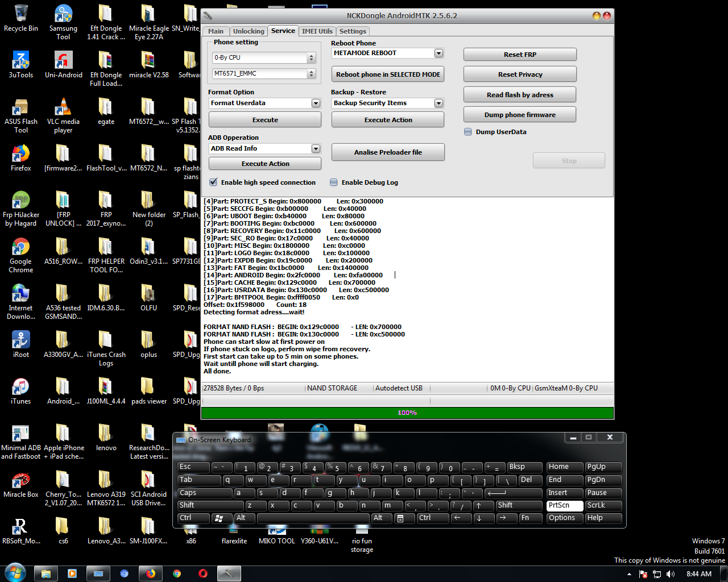The width and height of the screenshot is (728, 582).
Task: Open Frp HiJacker by Hagard icon
Action: pos(21,209)
